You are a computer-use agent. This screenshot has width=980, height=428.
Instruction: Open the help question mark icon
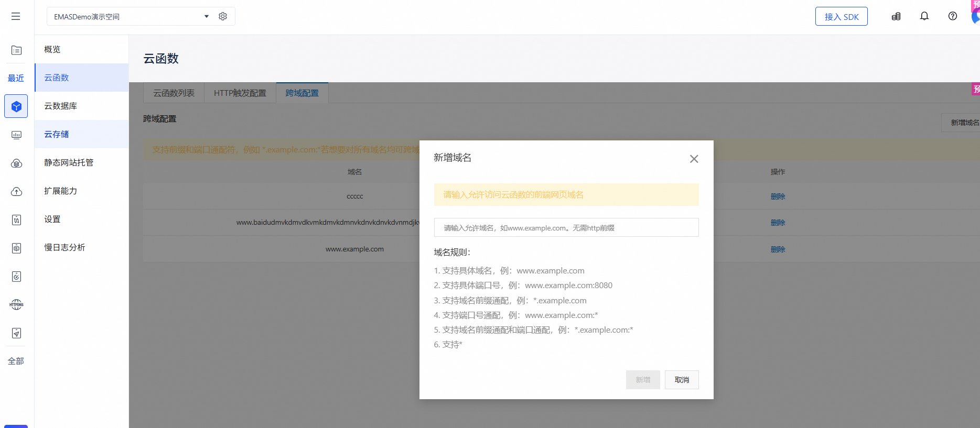tap(953, 16)
